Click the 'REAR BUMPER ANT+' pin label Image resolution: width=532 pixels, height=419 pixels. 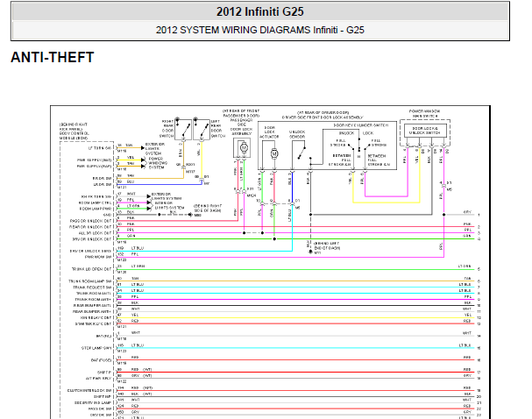tap(92, 312)
